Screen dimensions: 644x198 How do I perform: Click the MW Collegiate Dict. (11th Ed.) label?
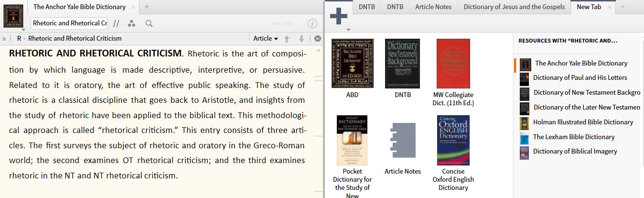click(x=453, y=99)
